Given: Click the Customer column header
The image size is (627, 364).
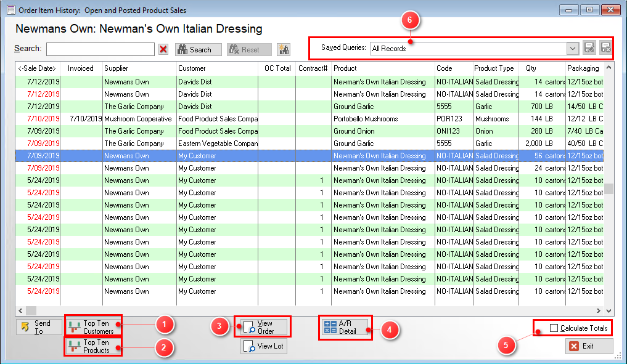Looking at the screenshot, I should pyautogui.click(x=217, y=68).
